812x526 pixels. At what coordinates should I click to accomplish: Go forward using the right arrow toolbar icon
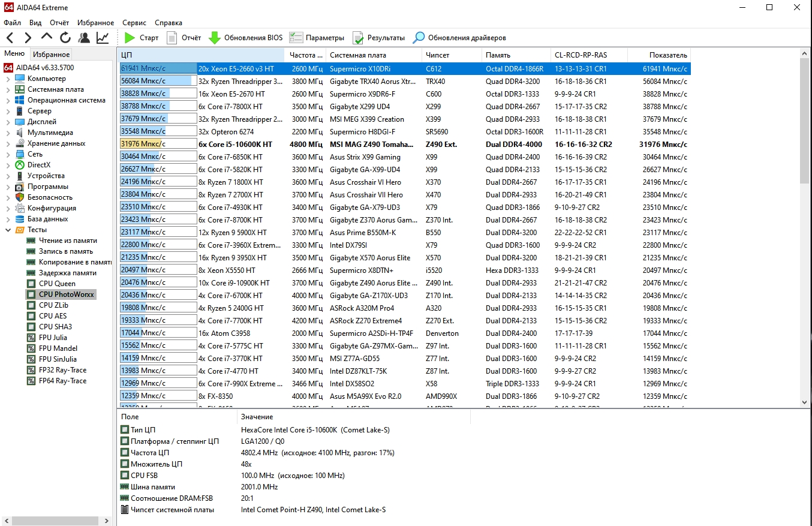(28, 38)
